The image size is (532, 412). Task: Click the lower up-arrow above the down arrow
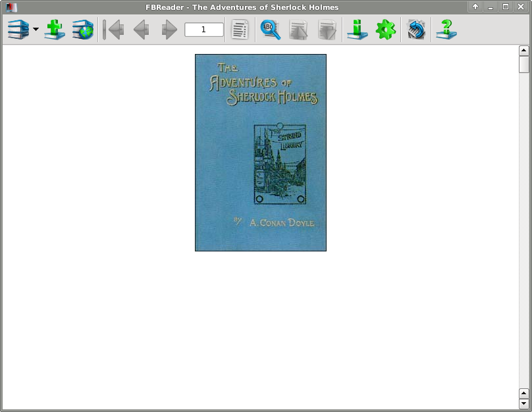point(524,394)
